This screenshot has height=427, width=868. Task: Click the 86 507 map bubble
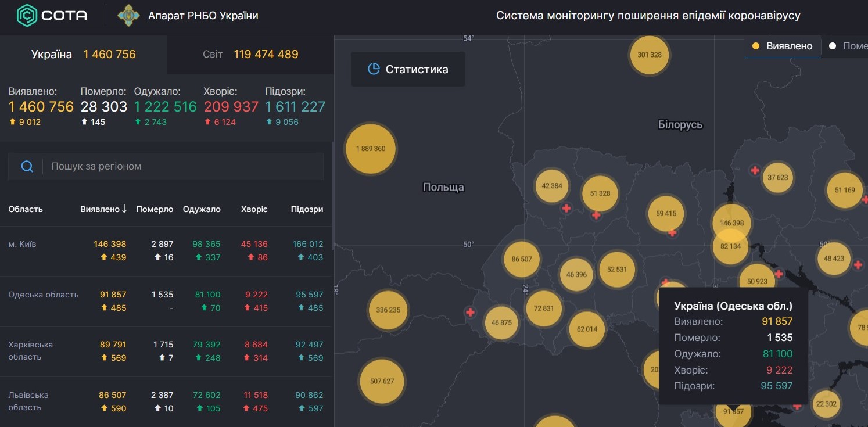pyautogui.click(x=522, y=259)
